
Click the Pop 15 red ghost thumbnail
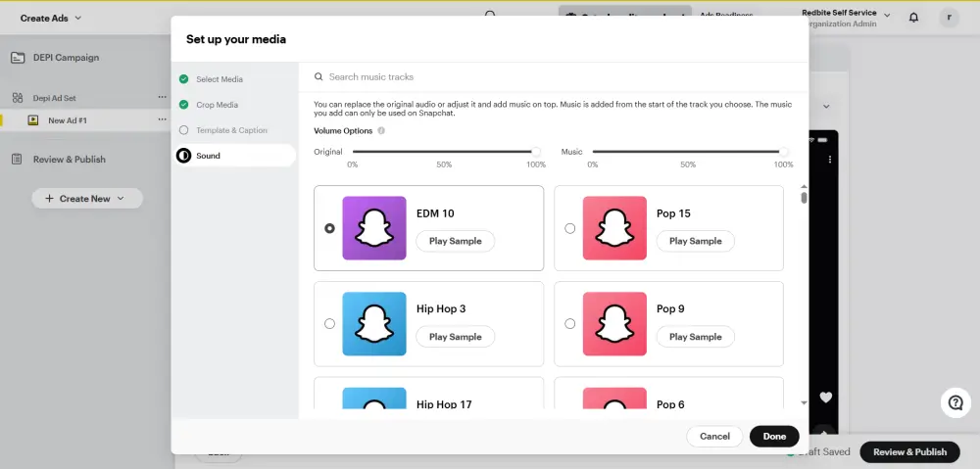(x=614, y=228)
